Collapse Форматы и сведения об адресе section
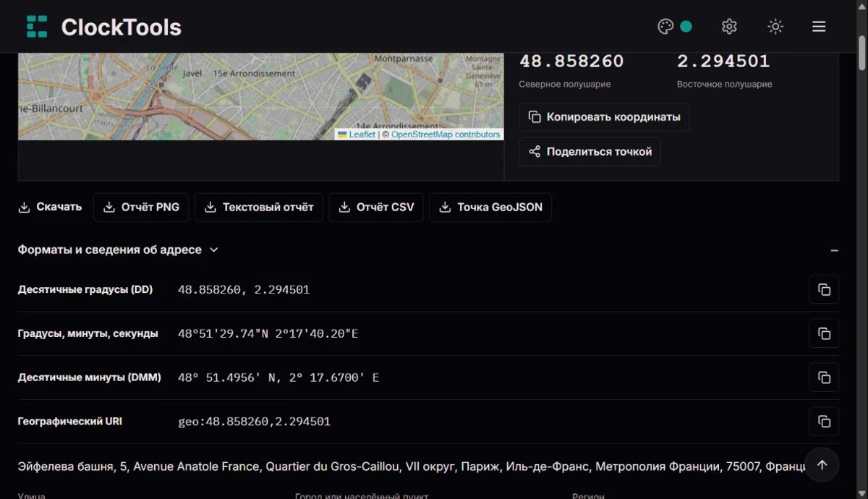Viewport: 868px width, 499px height. tap(118, 249)
